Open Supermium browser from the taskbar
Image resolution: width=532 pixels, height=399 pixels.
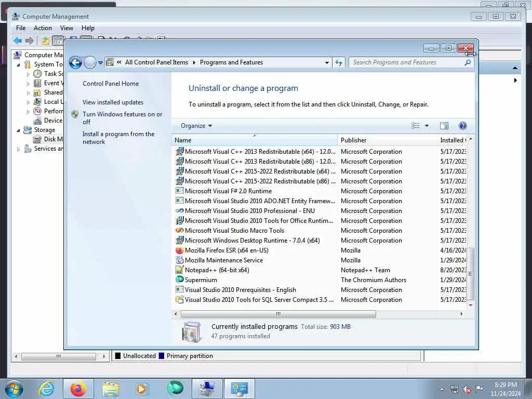point(175,388)
